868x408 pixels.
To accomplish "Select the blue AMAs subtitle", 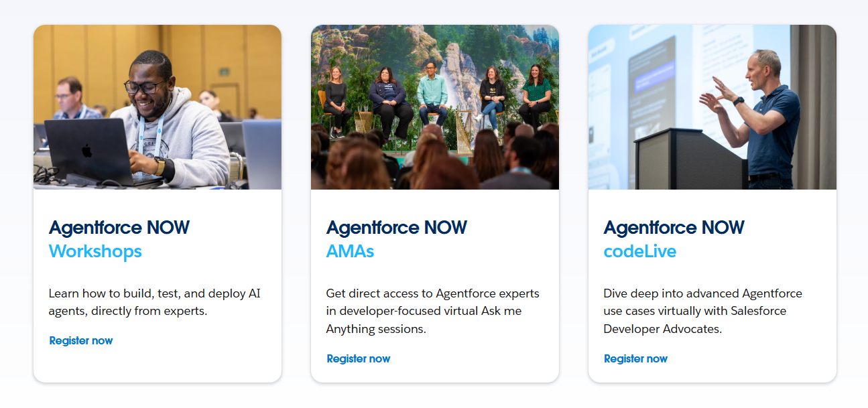I will click(x=350, y=251).
